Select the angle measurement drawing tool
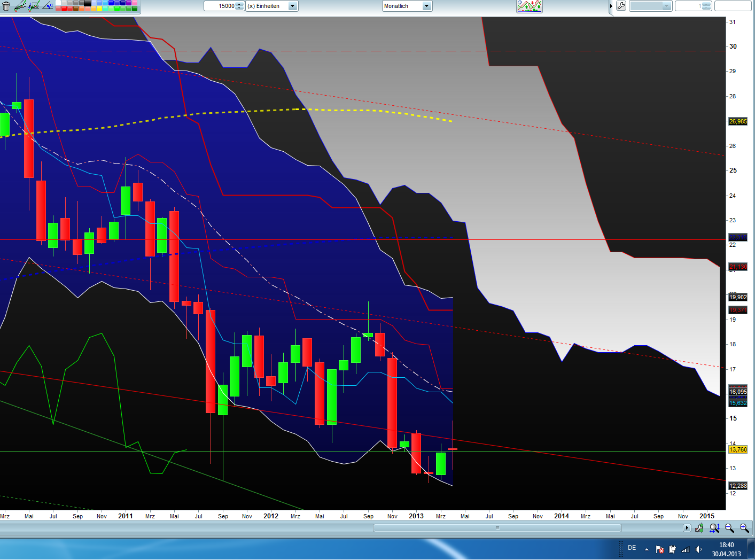Viewport: 755px width, 560px height. tap(48, 6)
